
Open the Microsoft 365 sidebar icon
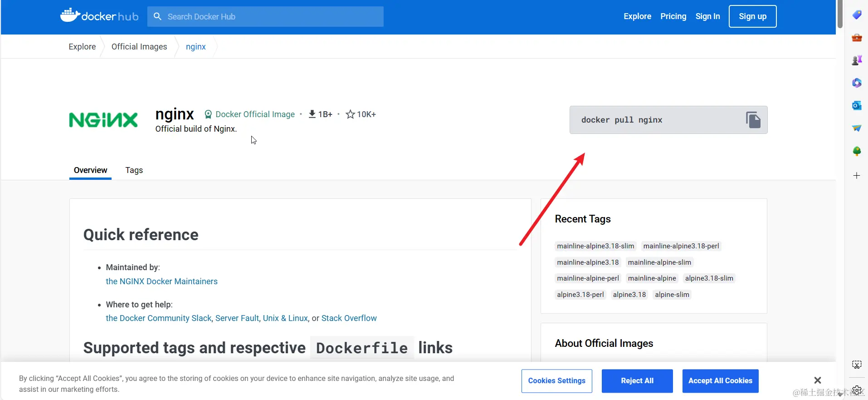pyautogui.click(x=857, y=83)
